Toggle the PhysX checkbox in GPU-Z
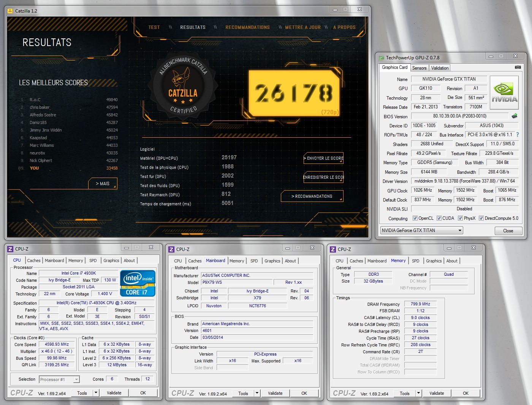This screenshot has height=405, width=532. coord(460,218)
